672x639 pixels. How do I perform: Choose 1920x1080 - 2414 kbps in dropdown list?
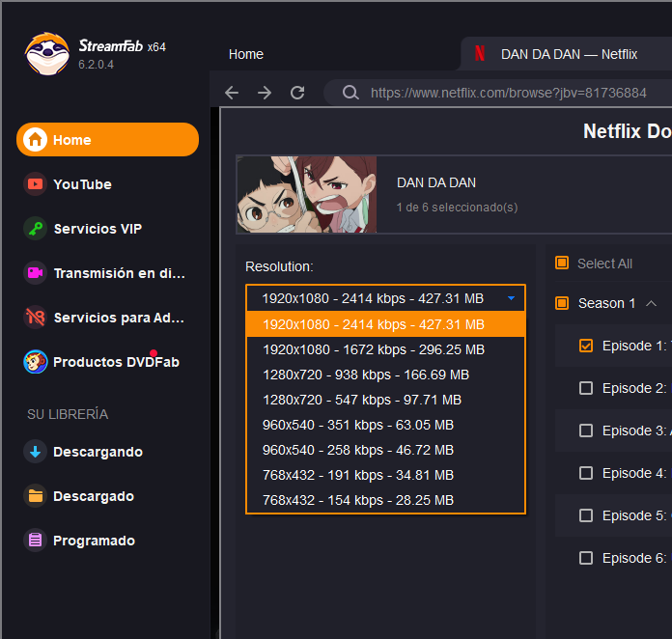(385, 324)
